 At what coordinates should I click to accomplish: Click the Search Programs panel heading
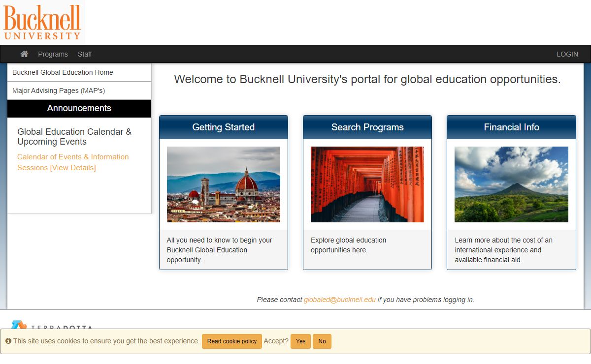click(x=367, y=127)
